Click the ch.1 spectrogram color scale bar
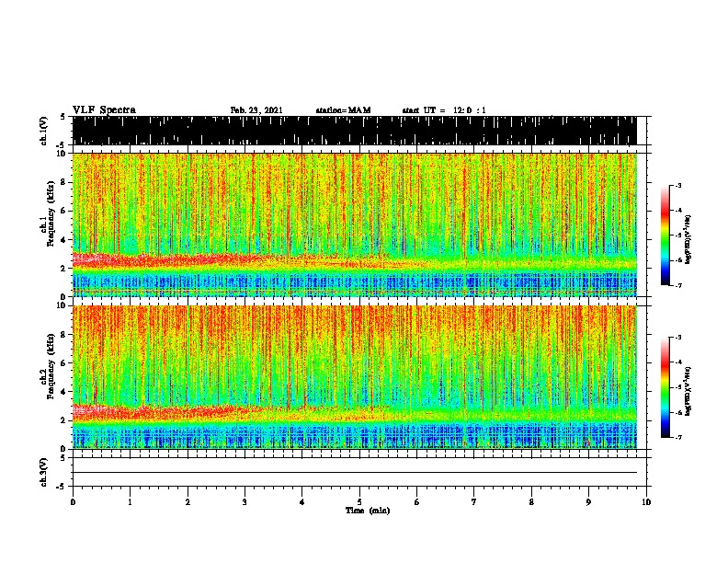This screenshot has height=563, width=728. [x=665, y=236]
